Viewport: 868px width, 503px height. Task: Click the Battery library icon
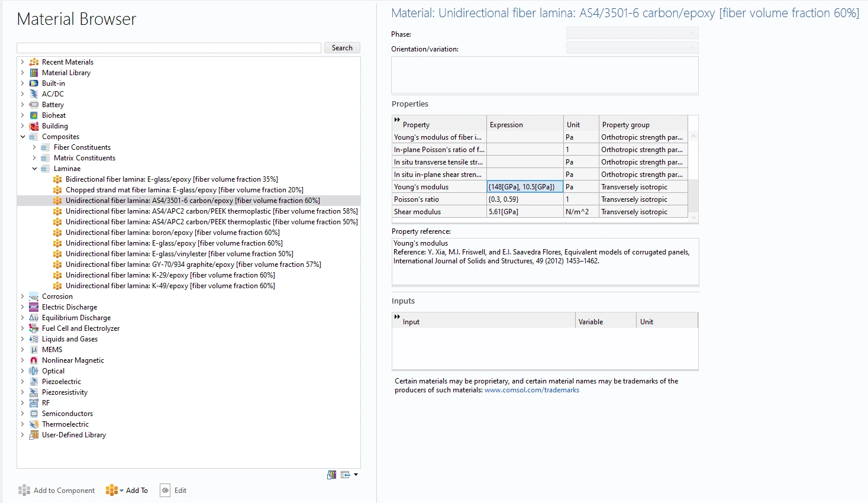click(34, 105)
